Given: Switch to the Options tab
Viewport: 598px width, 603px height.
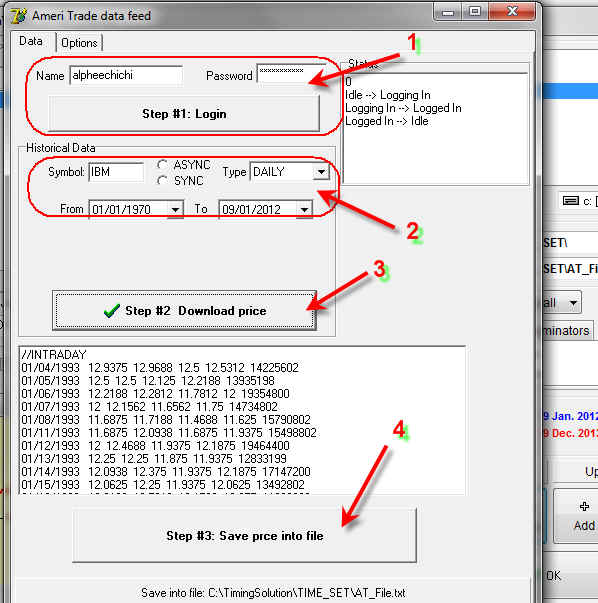Looking at the screenshot, I should (79, 43).
